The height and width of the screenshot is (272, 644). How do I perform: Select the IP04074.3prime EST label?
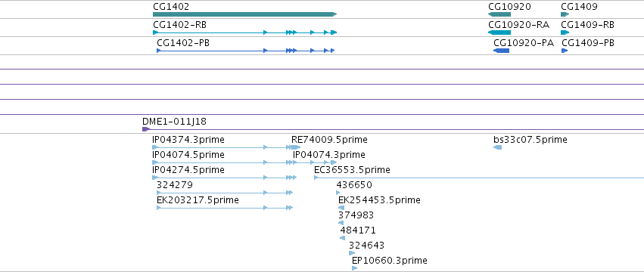coord(329,155)
